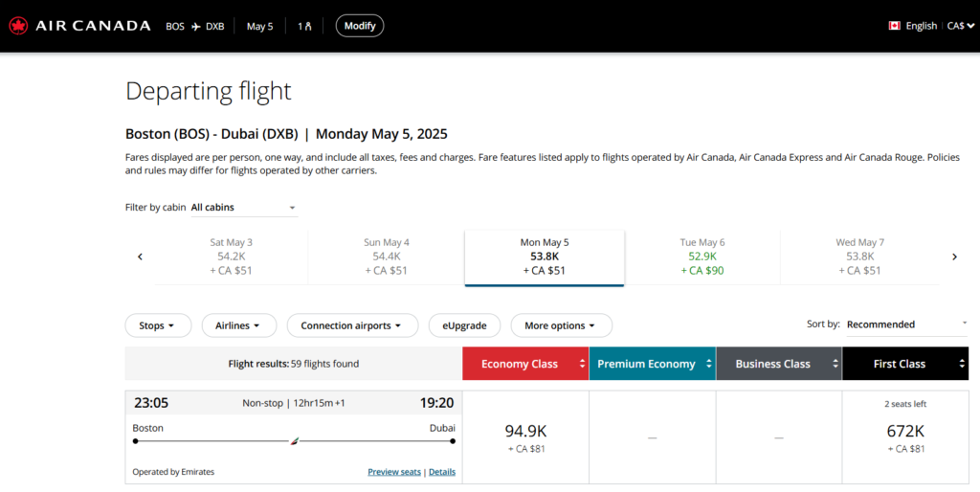Select the Sun May 4 date tab
This screenshot has height=492, width=980.
387,257
